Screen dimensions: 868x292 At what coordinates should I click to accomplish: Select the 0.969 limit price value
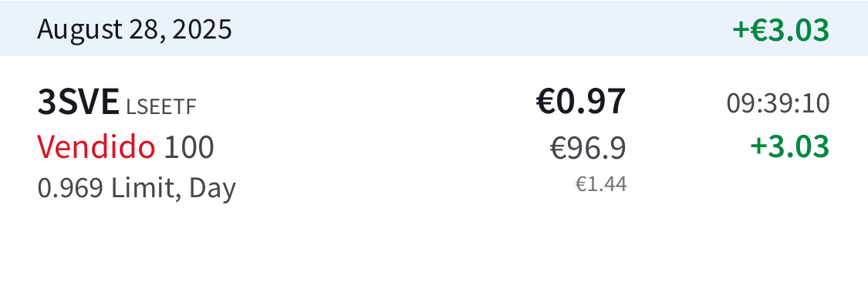pos(70,189)
